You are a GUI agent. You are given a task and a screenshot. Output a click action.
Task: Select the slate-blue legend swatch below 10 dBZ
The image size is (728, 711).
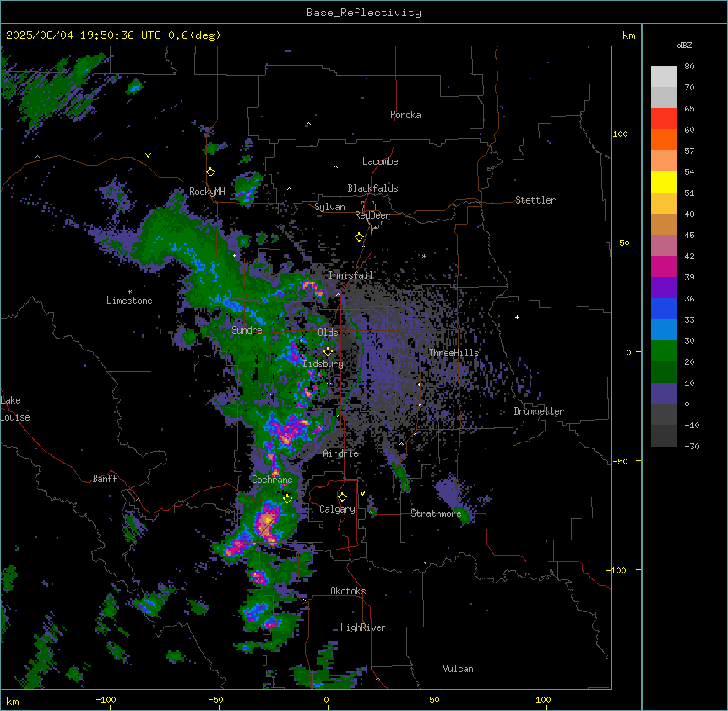[x=664, y=393]
